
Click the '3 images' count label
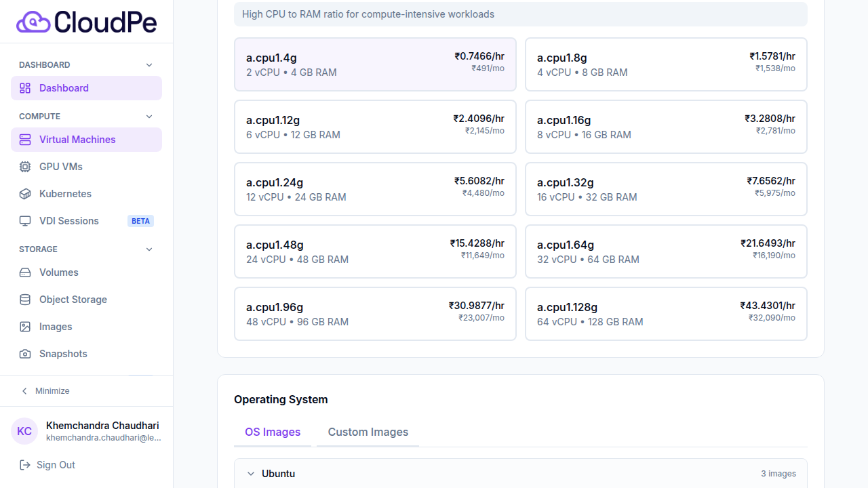[x=778, y=474]
